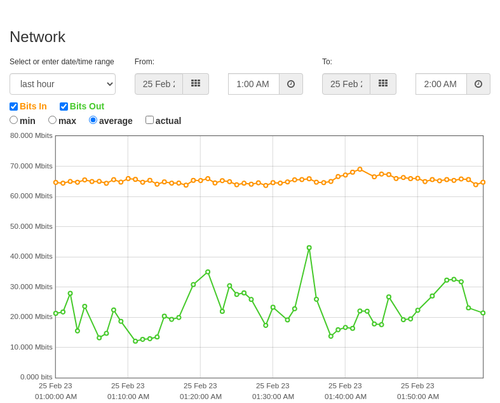Image resolution: width=500 pixels, height=403 pixels.
Task: Click the 'Select or enter date/time range' label
Action: coord(62,62)
